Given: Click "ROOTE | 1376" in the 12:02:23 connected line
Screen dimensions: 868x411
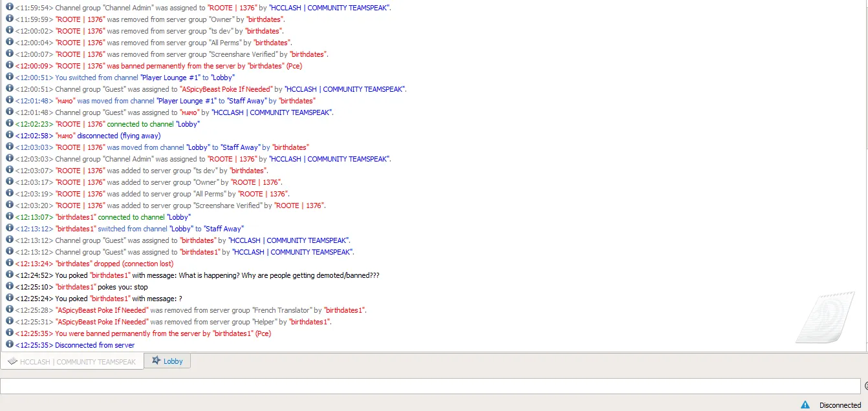Looking at the screenshot, I should pos(80,124).
